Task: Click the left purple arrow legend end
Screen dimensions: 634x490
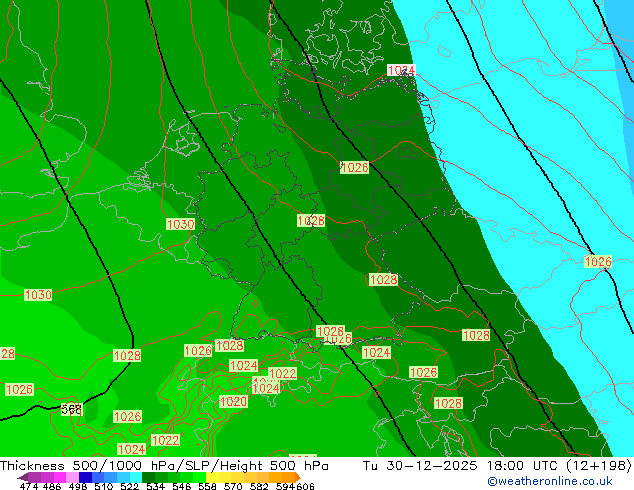Action: tap(23, 478)
